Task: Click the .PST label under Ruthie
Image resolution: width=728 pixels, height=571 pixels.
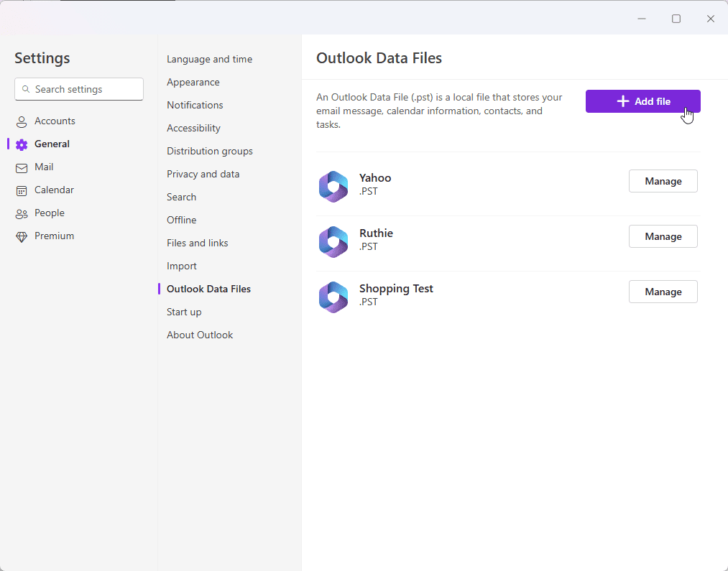Action: pos(369,246)
